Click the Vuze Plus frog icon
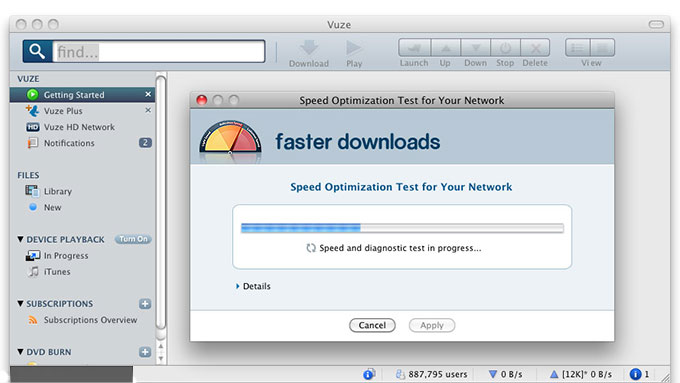This screenshot has height=383, width=680. coord(32,111)
